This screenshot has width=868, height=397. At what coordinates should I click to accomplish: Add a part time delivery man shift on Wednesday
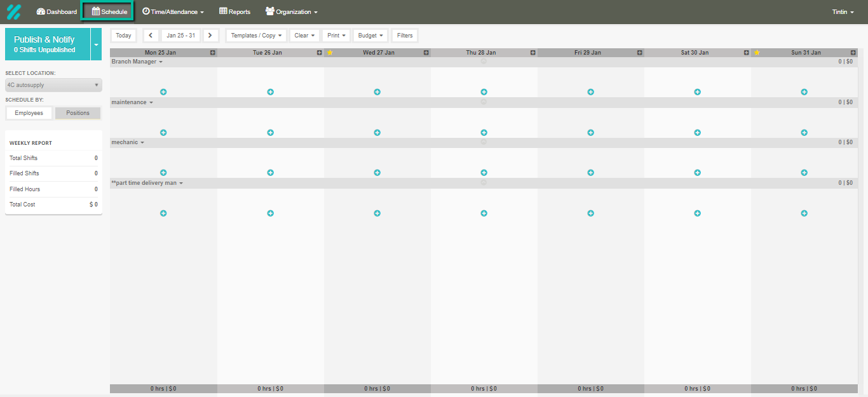[x=377, y=213]
